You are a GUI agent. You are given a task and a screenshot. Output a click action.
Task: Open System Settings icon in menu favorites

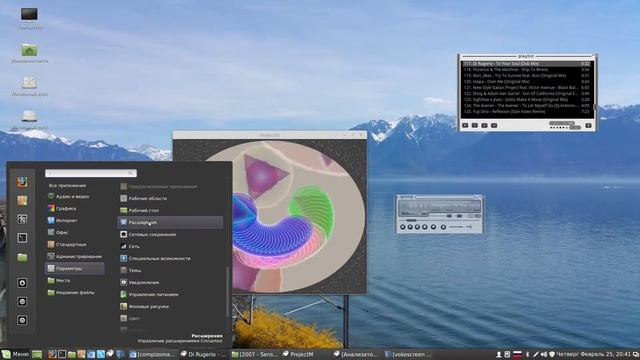coord(22,219)
